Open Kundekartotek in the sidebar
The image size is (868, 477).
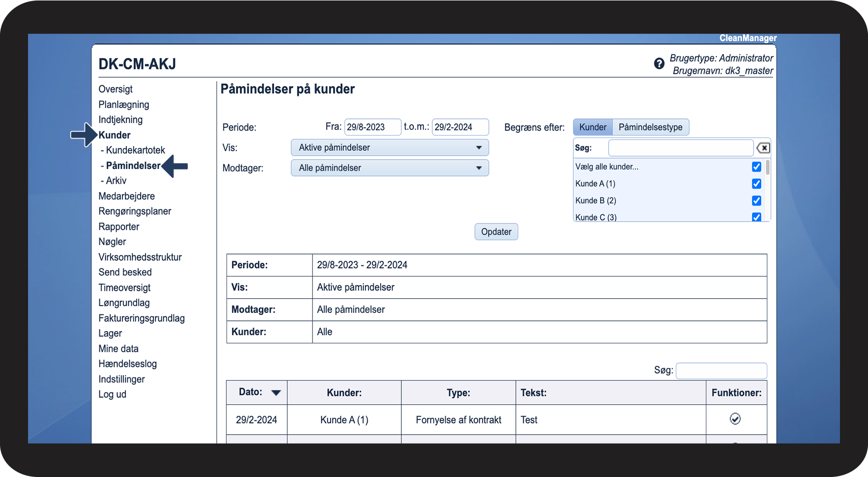[135, 150]
